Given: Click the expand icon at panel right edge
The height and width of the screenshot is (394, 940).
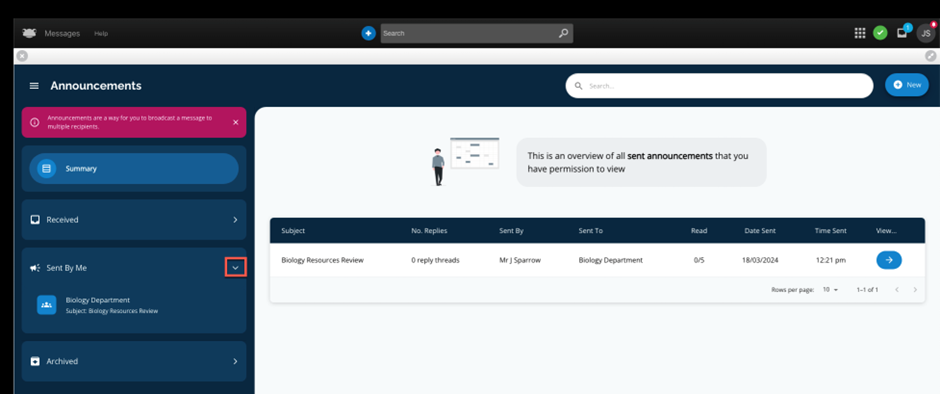Looking at the screenshot, I should click(930, 56).
